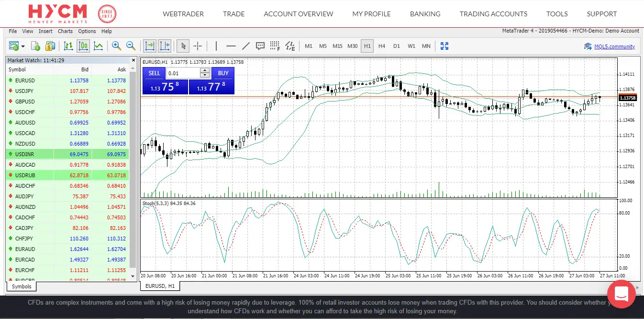Viewport: 644px width, 319px height.
Task: Open the fullscreen mode icon
Action: [x=444, y=46]
